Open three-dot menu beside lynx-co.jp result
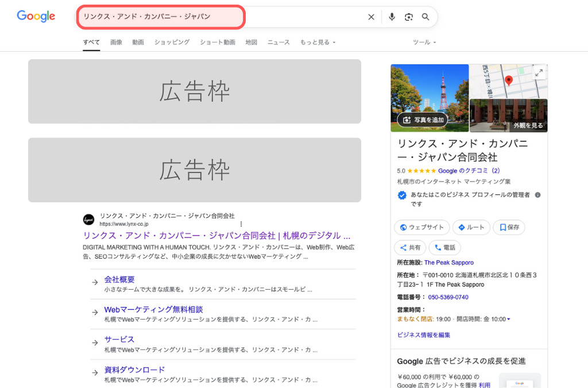Screen dimensions: 588x388 [241, 224]
